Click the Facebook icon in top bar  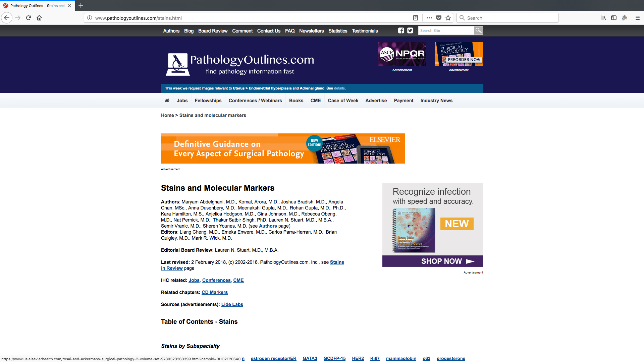401,31
